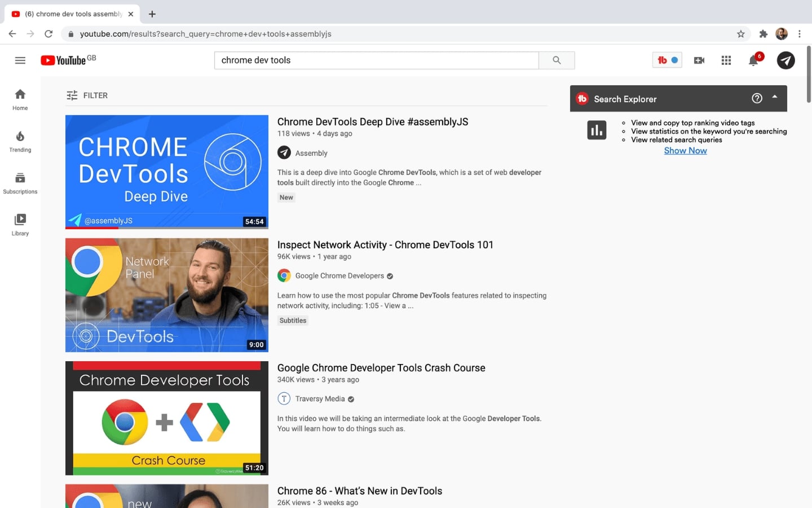The width and height of the screenshot is (812, 508).
Task: Open the YouTube hamburger guide menu
Action: tap(20, 60)
